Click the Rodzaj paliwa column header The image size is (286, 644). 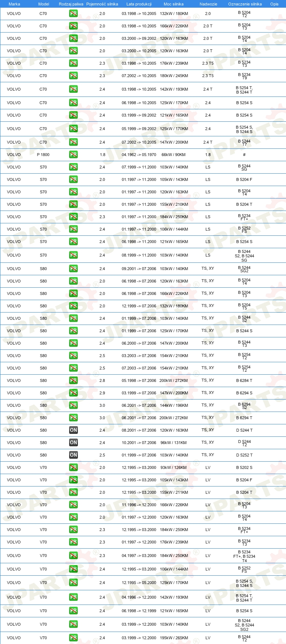tap(71, 4)
